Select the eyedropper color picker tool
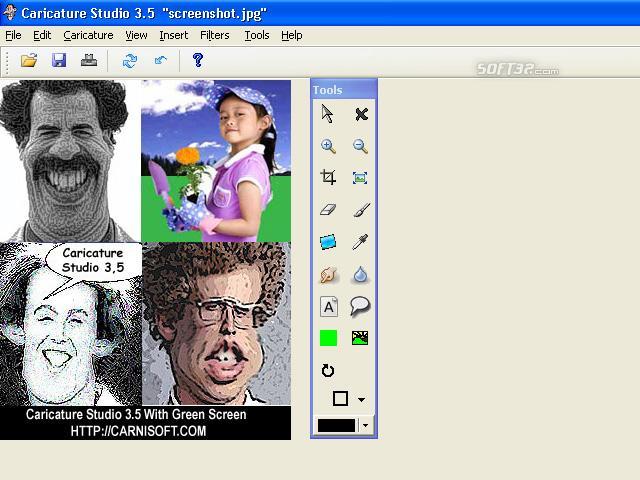This screenshot has height=480, width=640. [360, 242]
